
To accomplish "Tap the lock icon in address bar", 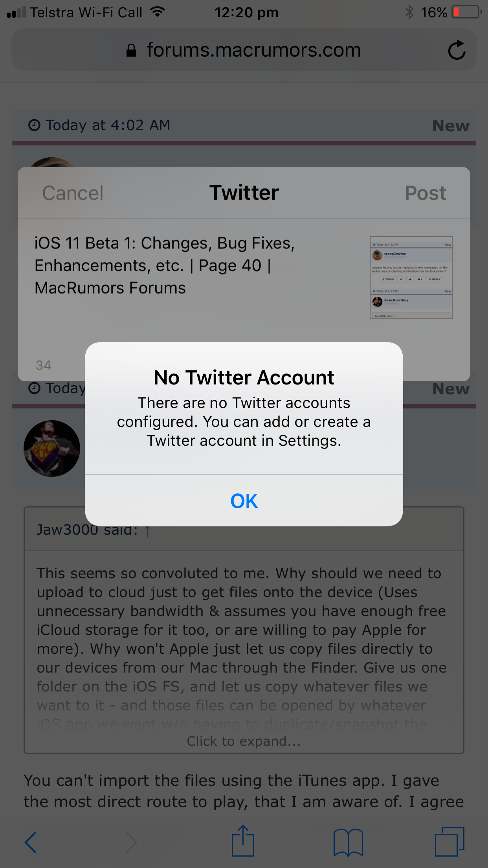I will 131,50.
